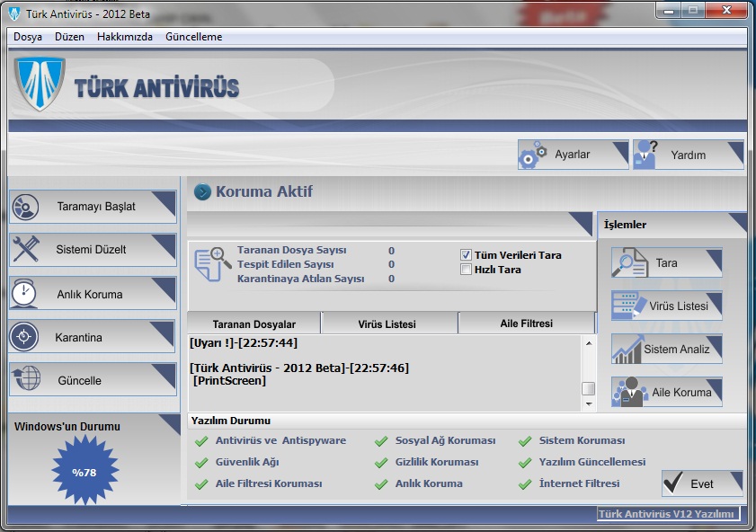This screenshot has height=532, width=756.
Task: Open the Güncelleme menu
Action: pos(193,37)
